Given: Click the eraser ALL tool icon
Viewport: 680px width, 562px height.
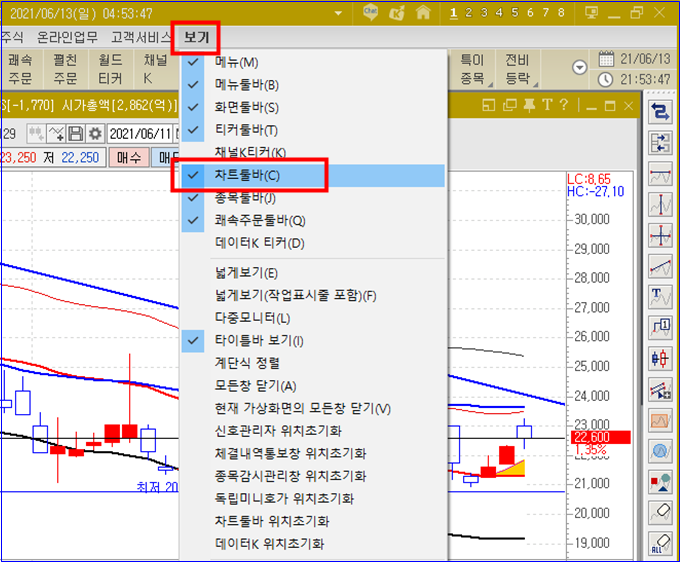Looking at the screenshot, I should pyautogui.click(x=660, y=544).
